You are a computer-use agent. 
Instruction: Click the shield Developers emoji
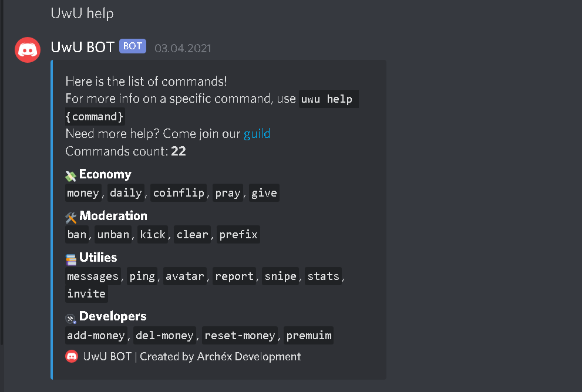point(70,317)
